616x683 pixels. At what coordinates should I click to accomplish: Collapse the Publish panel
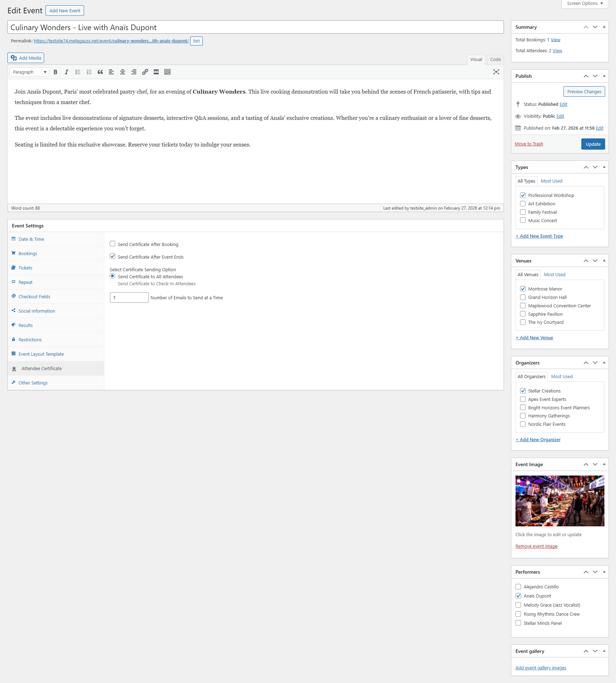604,76
